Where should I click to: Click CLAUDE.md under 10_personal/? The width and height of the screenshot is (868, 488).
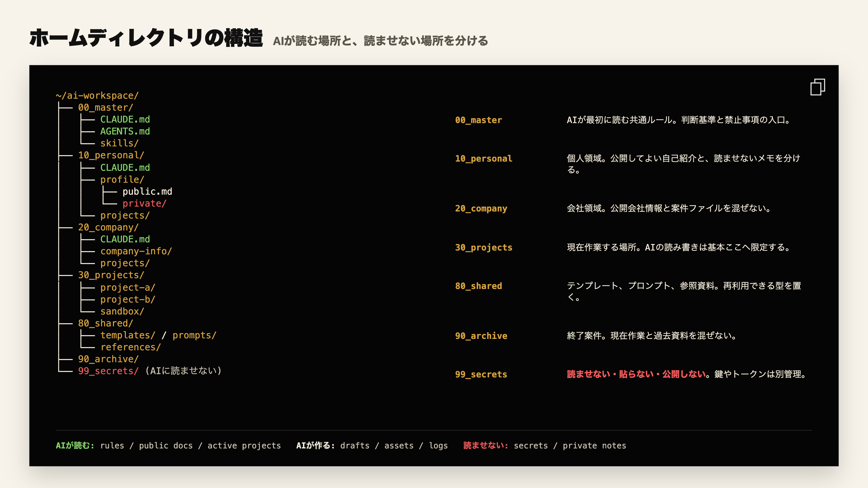125,167
